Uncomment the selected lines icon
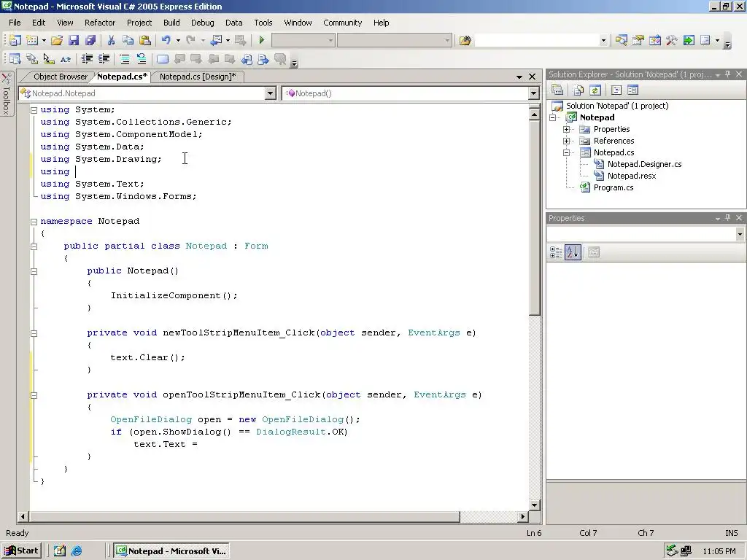This screenshot has width=747, height=560. [x=142, y=59]
